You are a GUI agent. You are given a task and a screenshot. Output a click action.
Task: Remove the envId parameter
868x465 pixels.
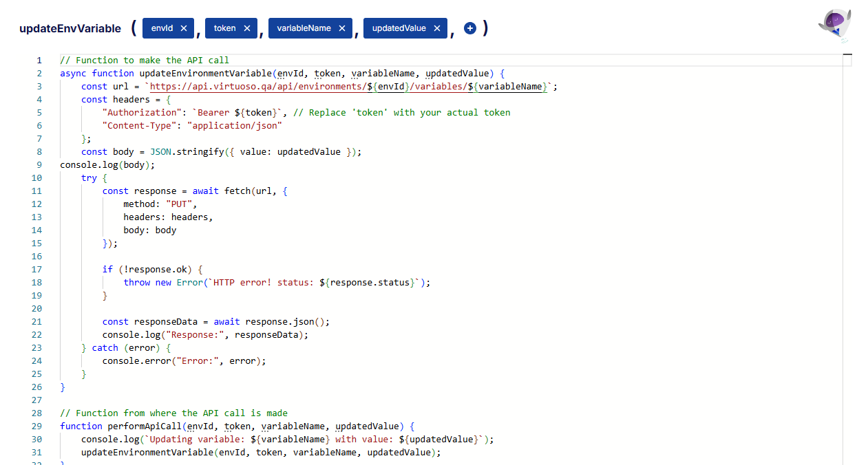pyautogui.click(x=183, y=28)
